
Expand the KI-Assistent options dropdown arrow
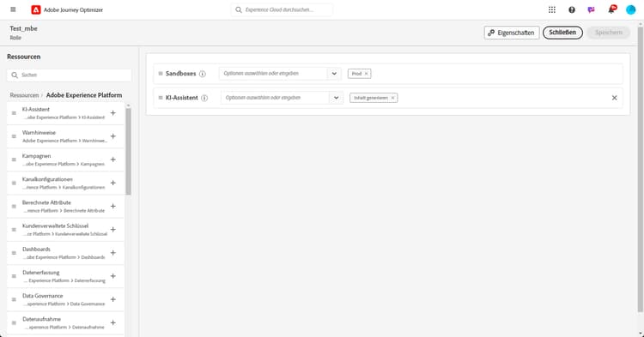pyautogui.click(x=336, y=98)
